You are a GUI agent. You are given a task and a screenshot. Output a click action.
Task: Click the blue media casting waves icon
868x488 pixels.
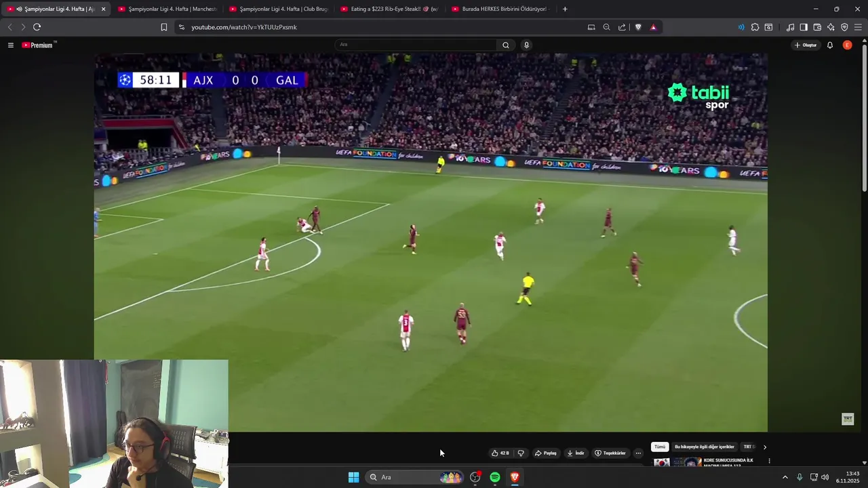741,27
